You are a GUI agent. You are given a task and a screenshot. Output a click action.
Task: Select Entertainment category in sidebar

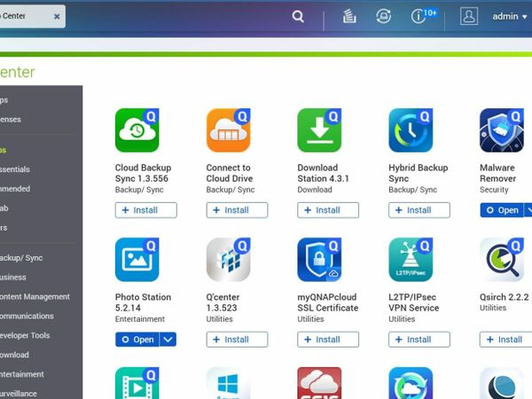click(x=21, y=374)
